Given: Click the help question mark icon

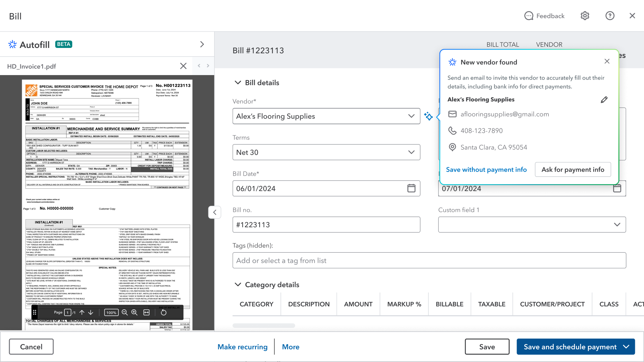Looking at the screenshot, I should 610,16.
